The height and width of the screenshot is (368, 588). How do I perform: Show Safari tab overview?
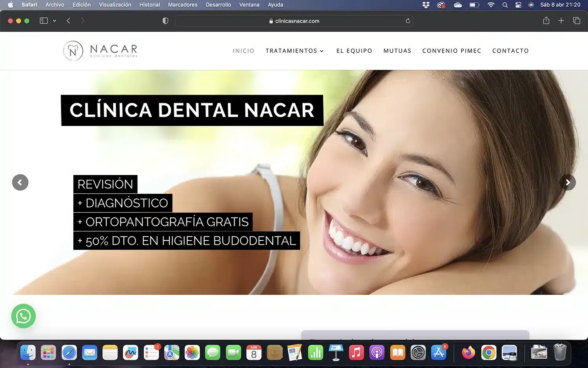coord(576,21)
